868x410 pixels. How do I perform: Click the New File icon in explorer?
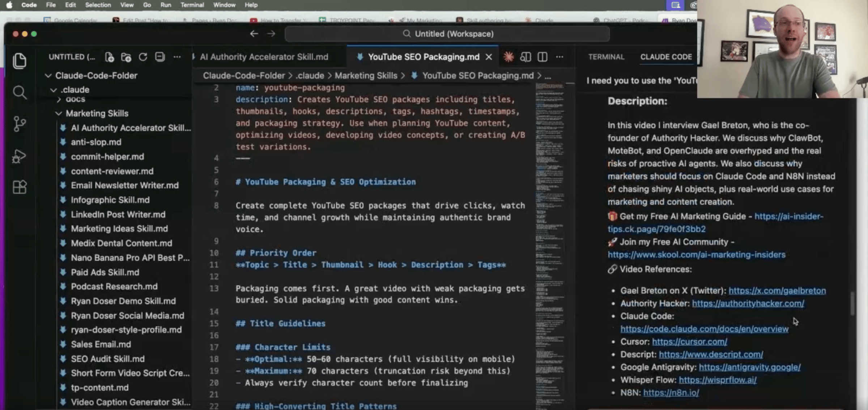(109, 57)
